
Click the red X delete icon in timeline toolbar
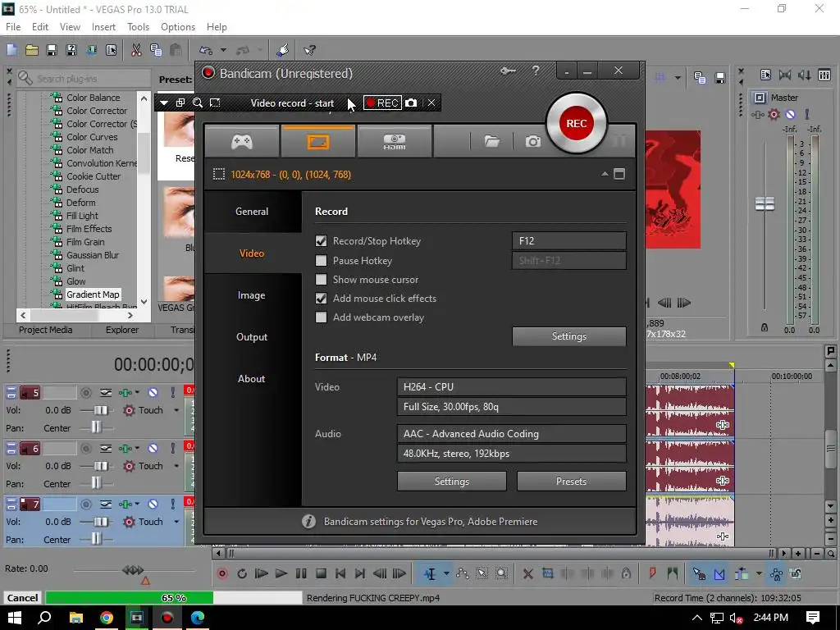[x=527, y=573]
